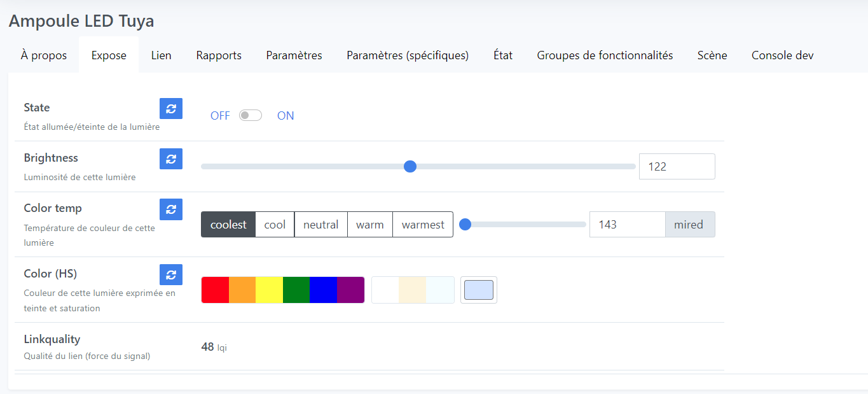Click the Color temp label
This screenshot has width=868, height=394.
[53, 208]
